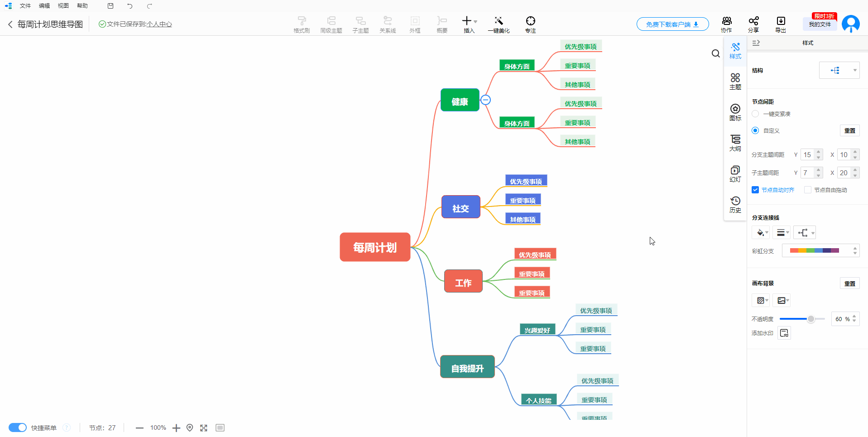Screen dimensions: 868x437
Task: Click the canvas search magnifier icon
Action: 715,54
